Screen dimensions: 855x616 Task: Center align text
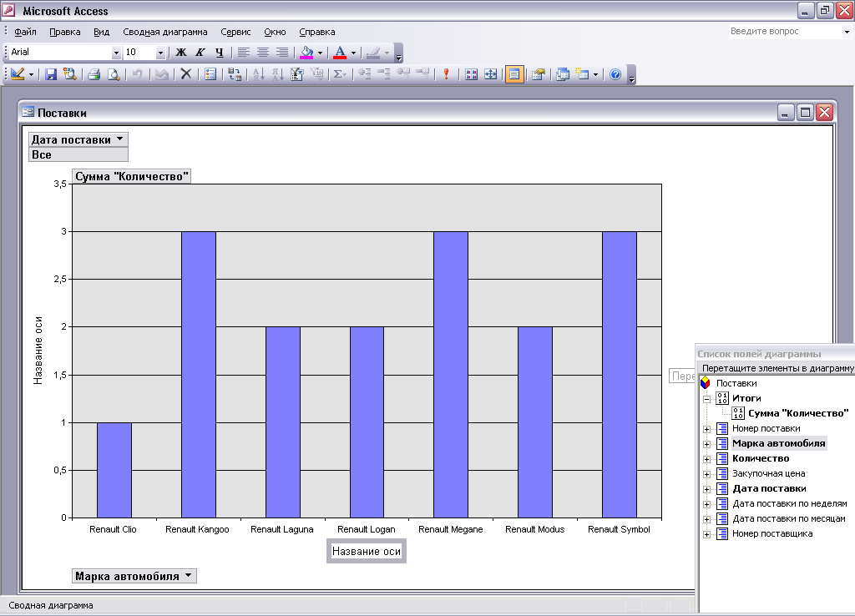point(262,53)
